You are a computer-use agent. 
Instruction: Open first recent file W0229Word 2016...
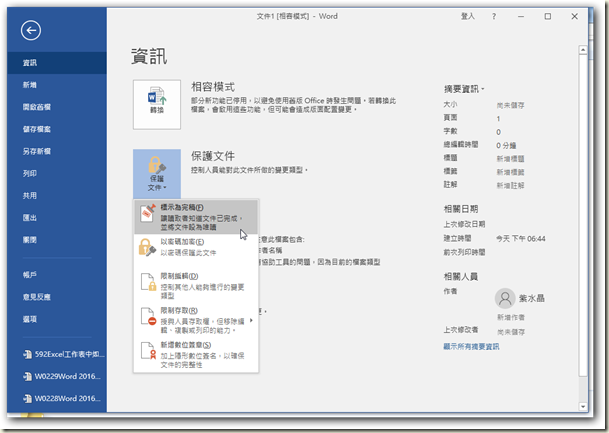pos(57,376)
